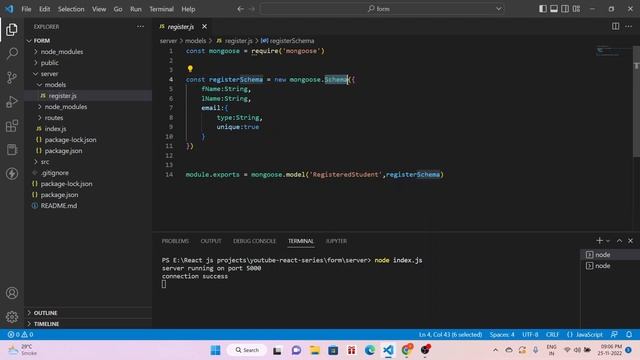The height and width of the screenshot is (360, 640).
Task: Open the launch profile dropdown beside plus
Action: pos(608,241)
